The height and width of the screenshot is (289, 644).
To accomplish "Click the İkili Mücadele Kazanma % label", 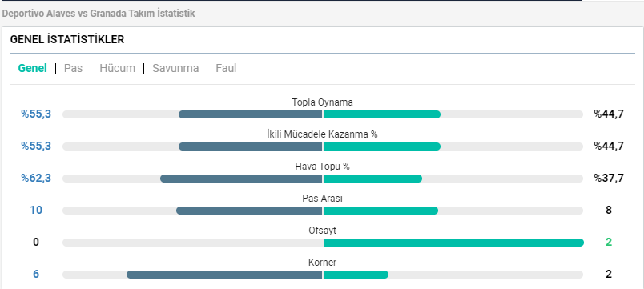I will pyautogui.click(x=323, y=134).
